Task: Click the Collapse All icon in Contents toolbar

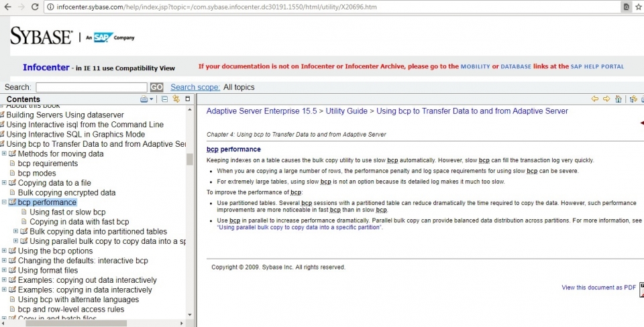Action: click(165, 99)
